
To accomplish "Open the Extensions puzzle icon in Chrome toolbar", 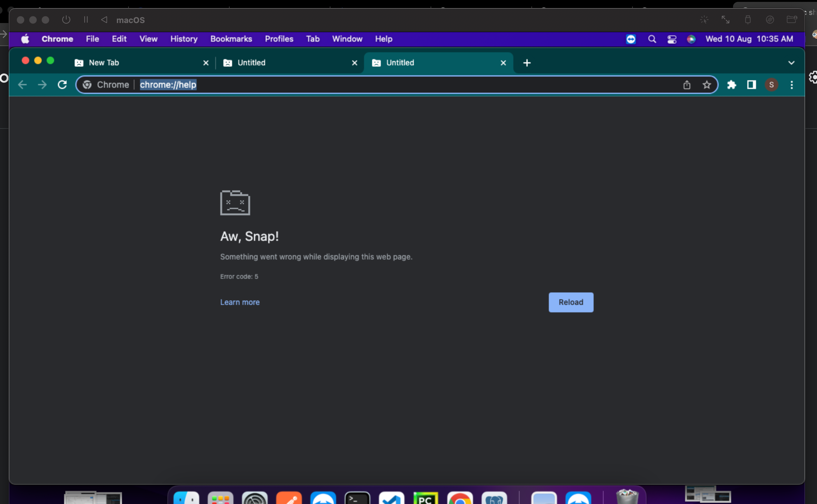I will (731, 84).
